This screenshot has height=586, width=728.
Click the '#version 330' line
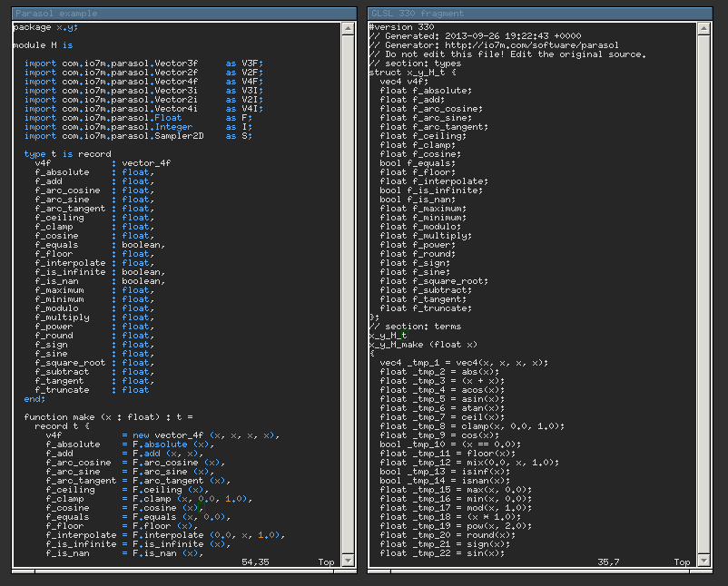[x=401, y=27]
